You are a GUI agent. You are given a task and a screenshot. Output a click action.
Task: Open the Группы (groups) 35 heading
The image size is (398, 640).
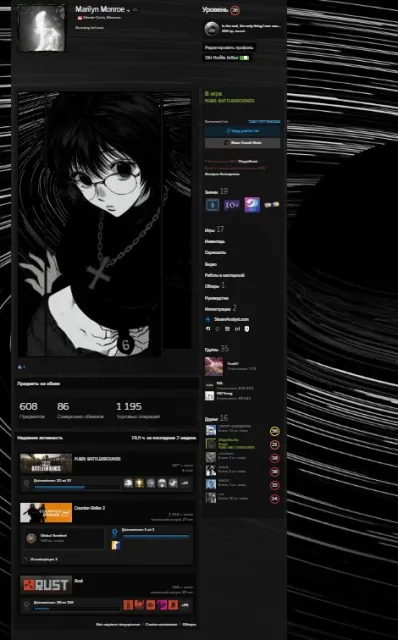(217, 349)
